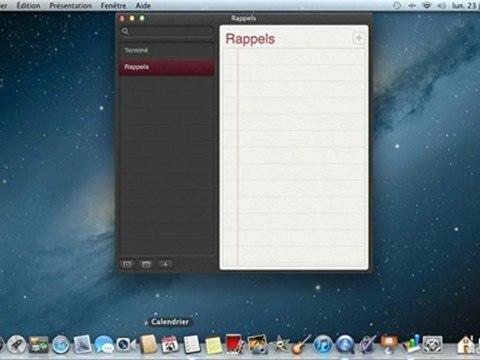The image size is (480, 360).
Task: Add a new list in the sidebar
Action: coord(165,264)
